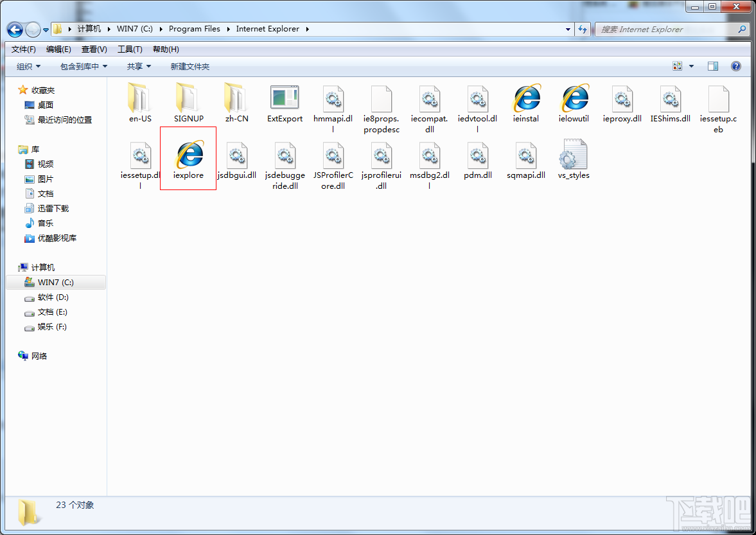Click the Help question mark icon
This screenshot has width=756, height=535.
pos(735,67)
